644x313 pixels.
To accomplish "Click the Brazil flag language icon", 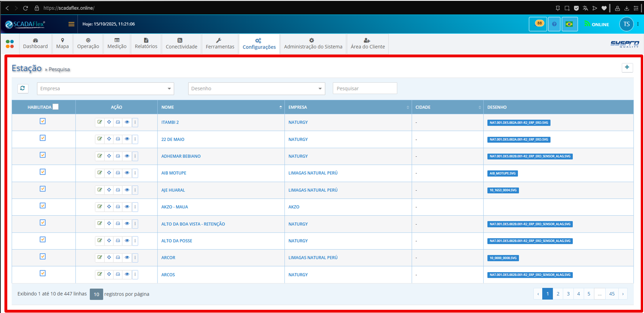I will click(x=569, y=24).
